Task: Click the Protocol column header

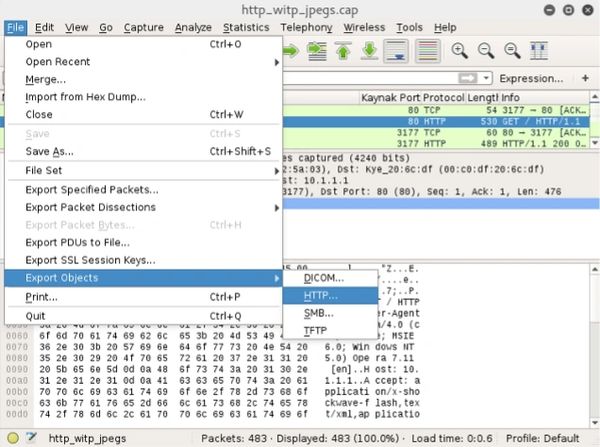Action: click(x=443, y=98)
